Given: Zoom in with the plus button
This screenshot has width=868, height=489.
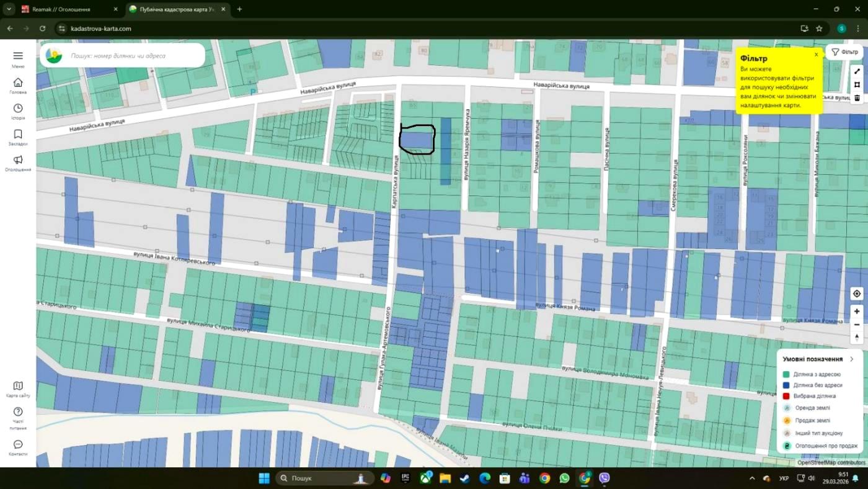Looking at the screenshot, I should (x=857, y=312).
